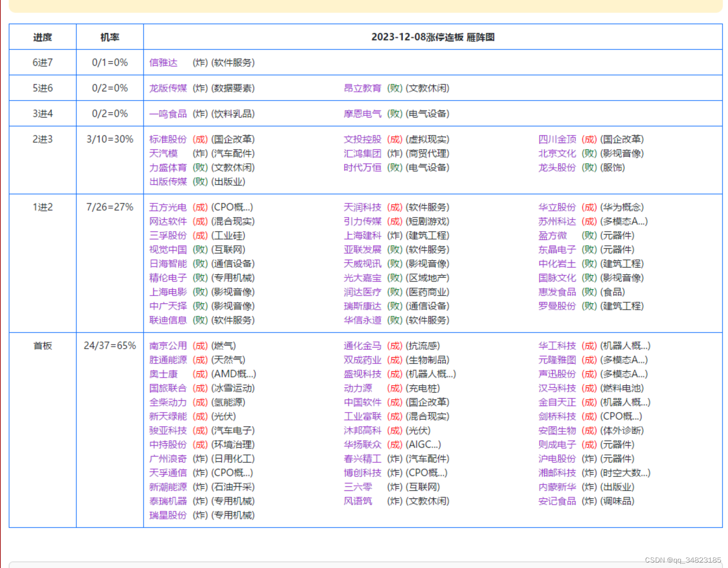The height and width of the screenshot is (568, 728).
Task: Select 沪电股份 stock link
Action: (557, 459)
